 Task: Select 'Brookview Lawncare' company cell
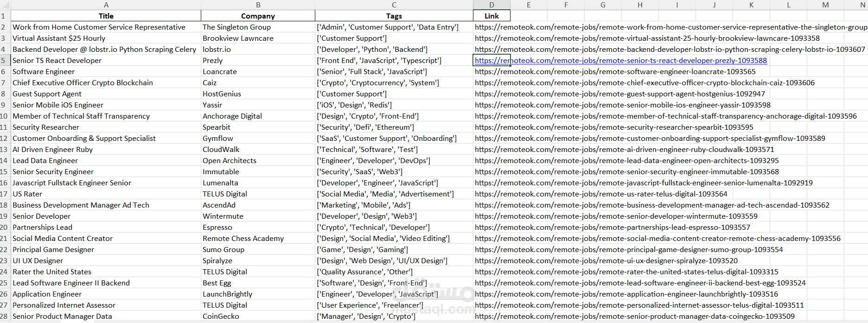tap(258, 38)
